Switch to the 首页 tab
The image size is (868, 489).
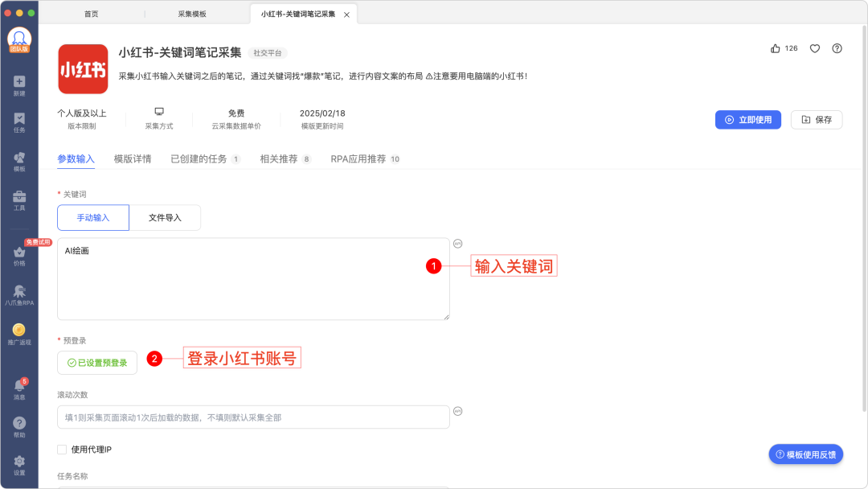coord(92,14)
